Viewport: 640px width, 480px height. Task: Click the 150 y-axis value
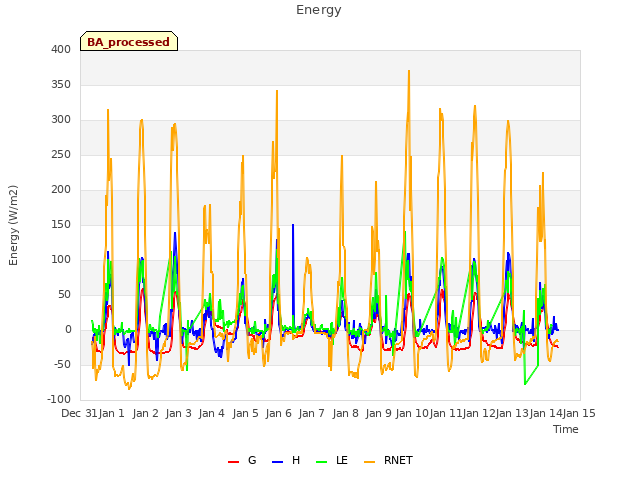pyautogui.click(x=61, y=224)
